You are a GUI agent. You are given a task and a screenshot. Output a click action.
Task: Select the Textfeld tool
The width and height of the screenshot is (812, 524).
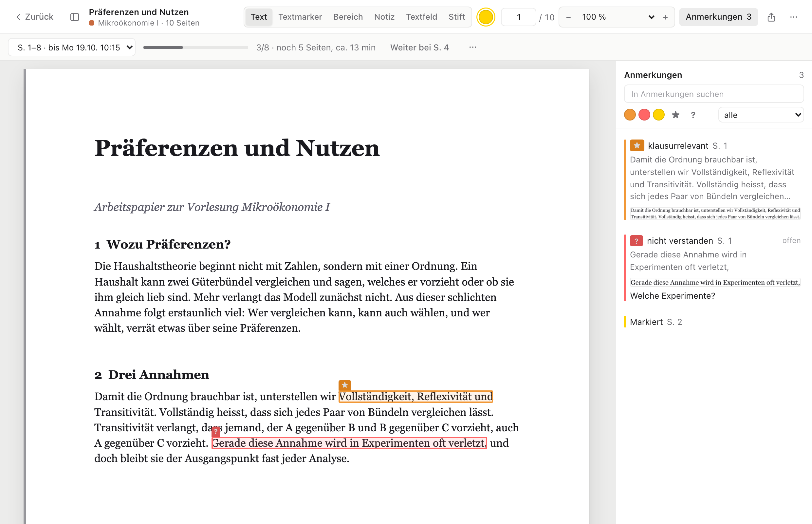coord(421,17)
